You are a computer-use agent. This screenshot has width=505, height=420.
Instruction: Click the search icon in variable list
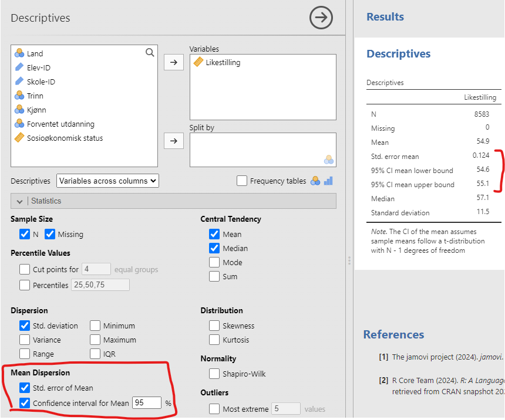(150, 53)
